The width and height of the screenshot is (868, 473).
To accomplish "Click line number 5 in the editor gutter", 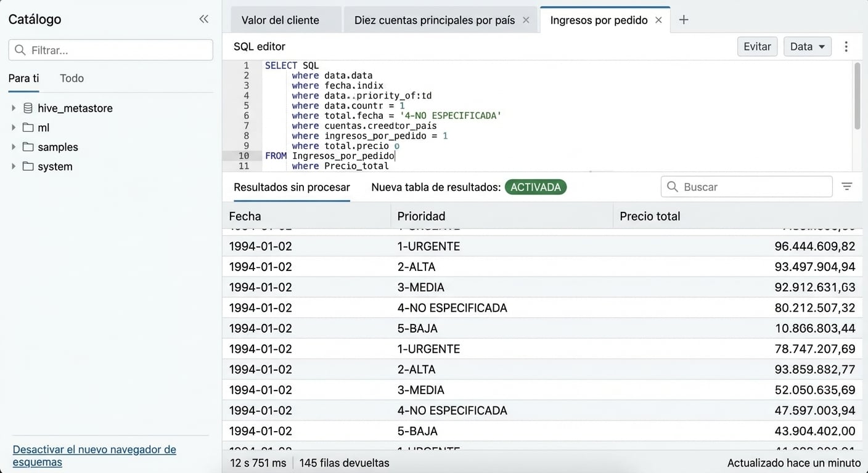I will [247, 105].
